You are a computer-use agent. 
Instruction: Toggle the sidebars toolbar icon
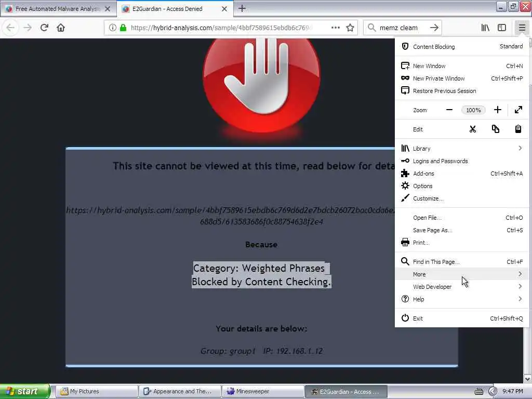(x=502, y=28)
